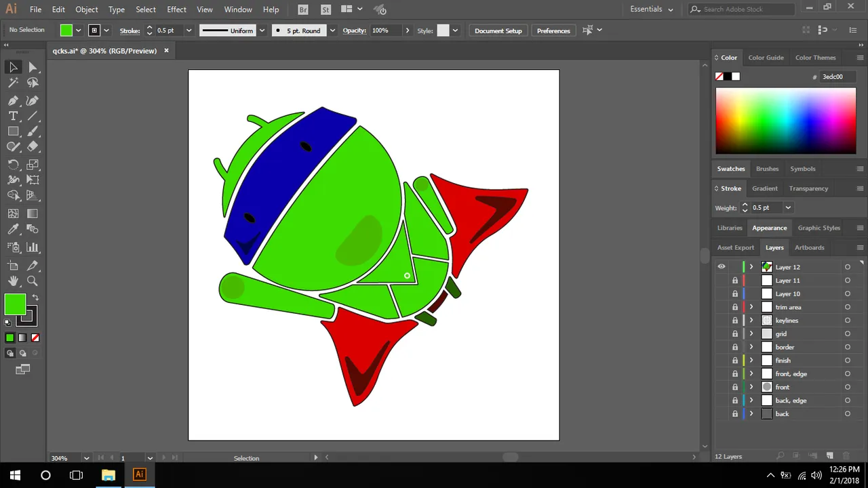
Task: Click the fill color swatch in control bar
Action: coord(66,30)
